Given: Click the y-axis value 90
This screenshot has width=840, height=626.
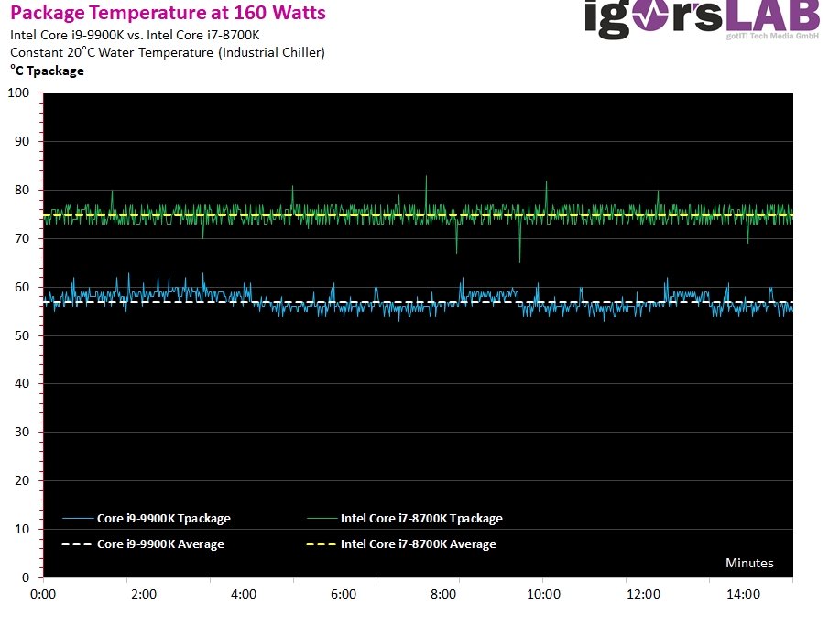Looking at the screenshot, I should (22, 141).
